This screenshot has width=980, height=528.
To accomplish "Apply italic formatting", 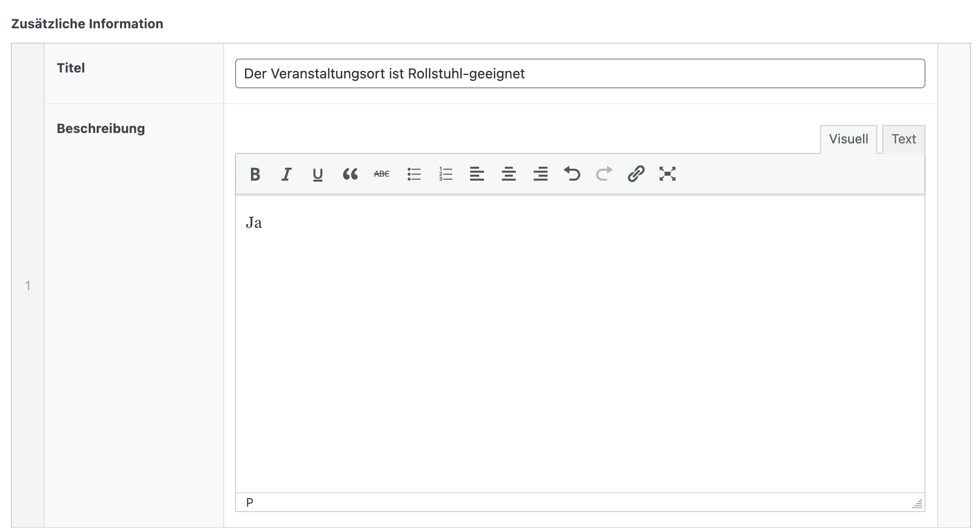I will coord(286,174).
